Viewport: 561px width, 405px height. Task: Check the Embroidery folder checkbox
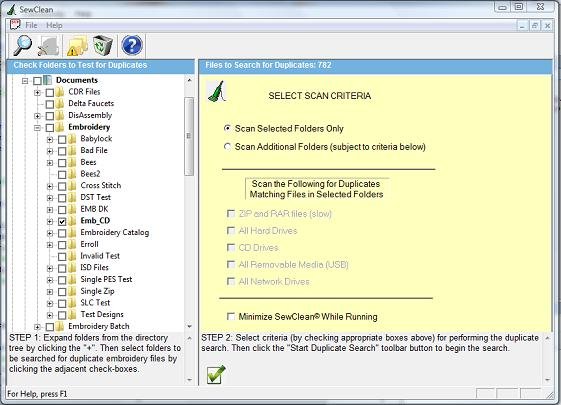(x=50, y=128)
